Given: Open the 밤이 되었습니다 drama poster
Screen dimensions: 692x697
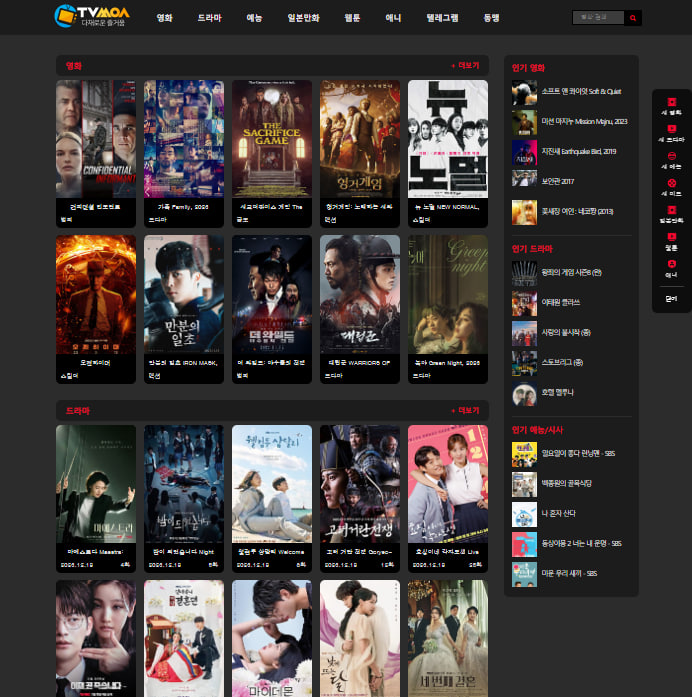Looking at the screenshot, I should click(x=184, y=484).
